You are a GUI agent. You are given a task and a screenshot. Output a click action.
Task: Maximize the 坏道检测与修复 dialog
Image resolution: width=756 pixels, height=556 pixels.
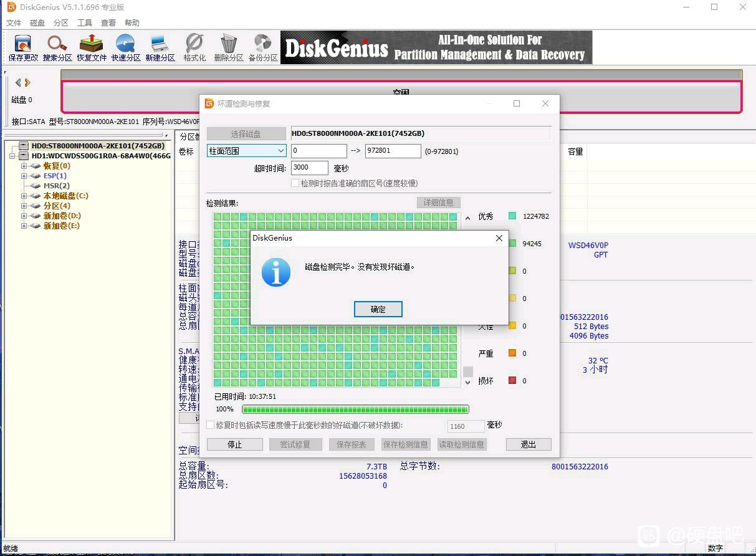(x=517, y=103)
